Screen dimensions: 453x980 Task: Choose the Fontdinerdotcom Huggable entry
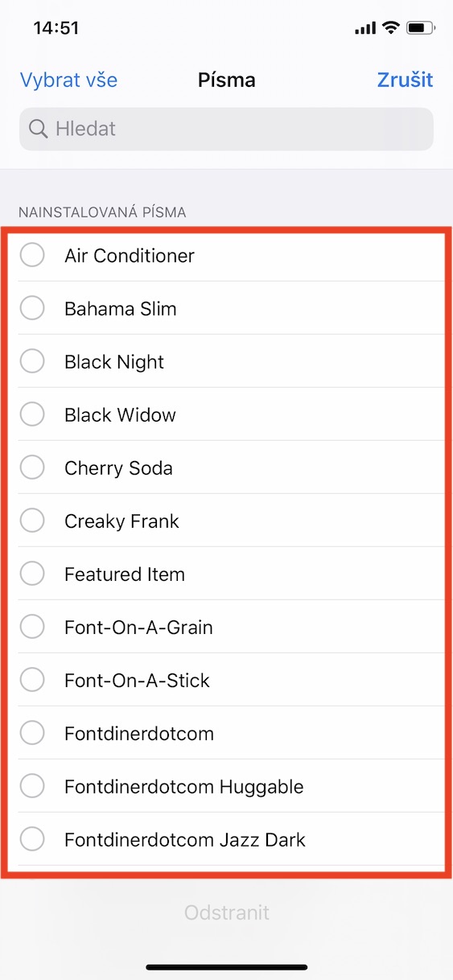pyautogui.click(x=226, y=786)
